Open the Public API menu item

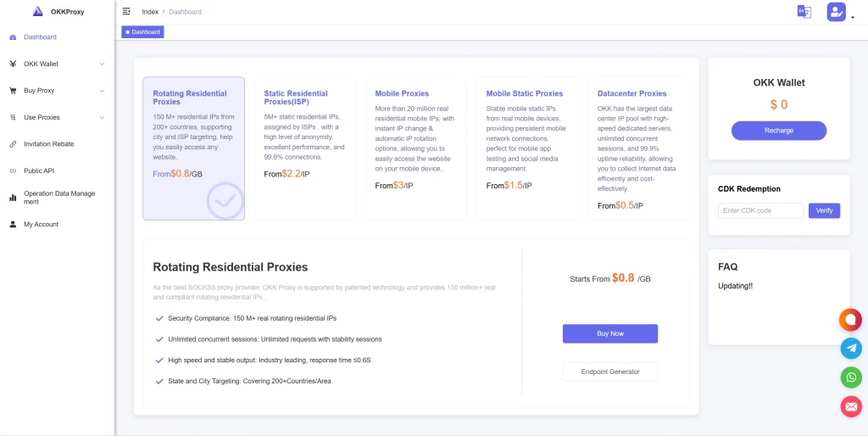[39, 170]
